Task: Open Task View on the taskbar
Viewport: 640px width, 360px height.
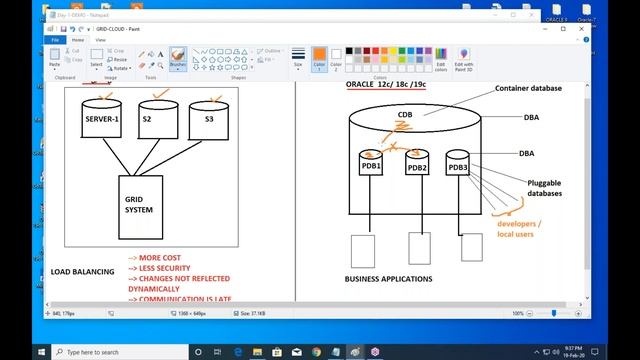Action: pos(218,352)
